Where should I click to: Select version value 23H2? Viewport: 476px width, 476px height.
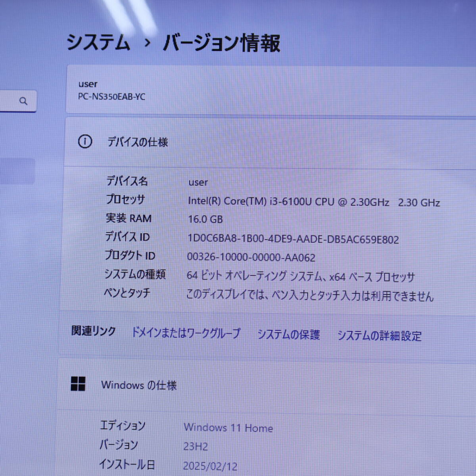[x=196, y=447]
